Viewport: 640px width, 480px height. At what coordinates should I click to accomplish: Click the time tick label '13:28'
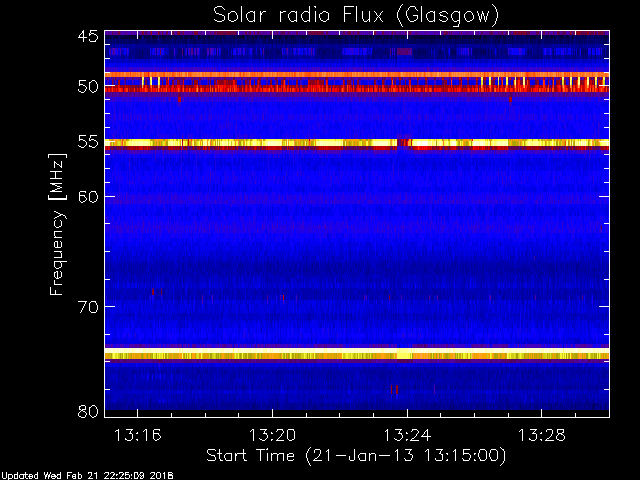pyautogui.click(x=542, y=435)
